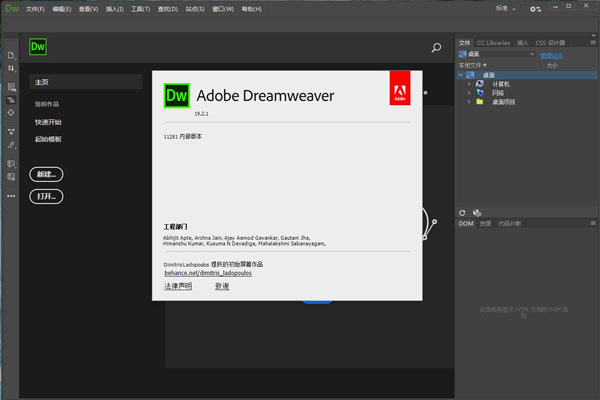Open the 站点(S) menu
Image resolution: width=600 pixels, height=400 pixels.
pos(195,9)
